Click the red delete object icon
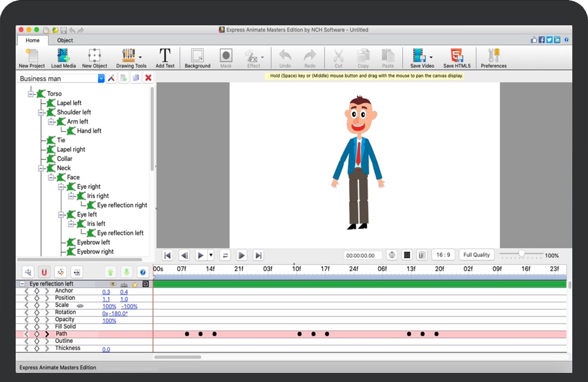The width and height of the screenshot is (588, 382). 148,78
